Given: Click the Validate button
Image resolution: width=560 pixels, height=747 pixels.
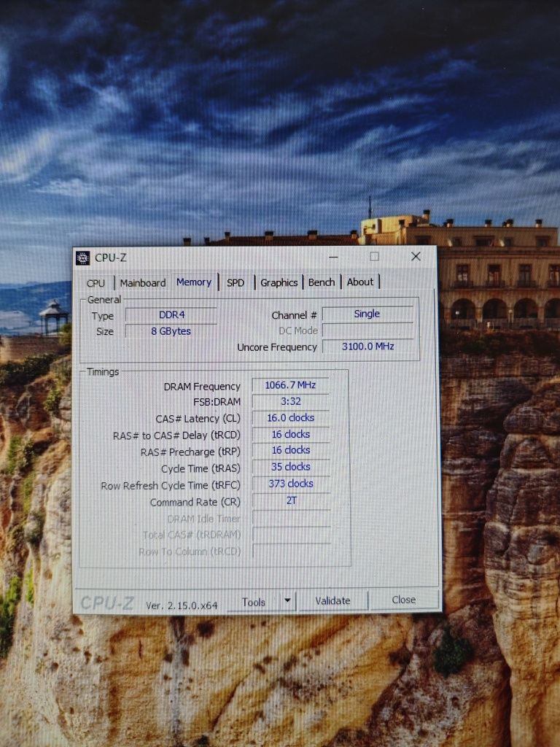Looking at the screenshot, I should (x=332, y=601).
